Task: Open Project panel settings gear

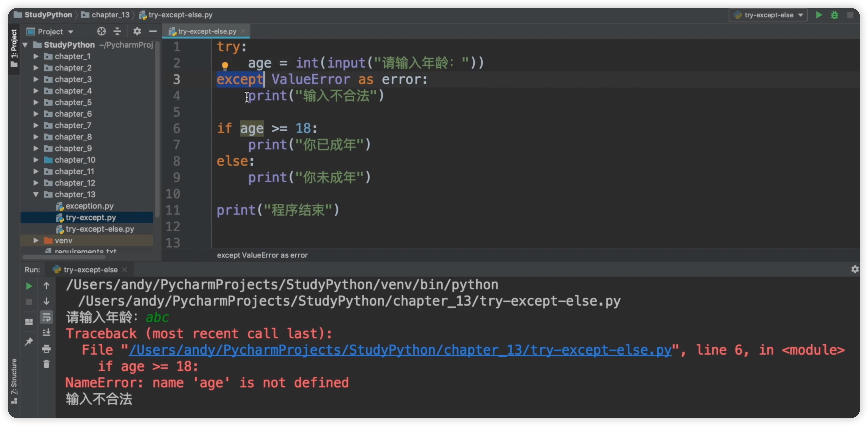Action: [x=137, y=31]
